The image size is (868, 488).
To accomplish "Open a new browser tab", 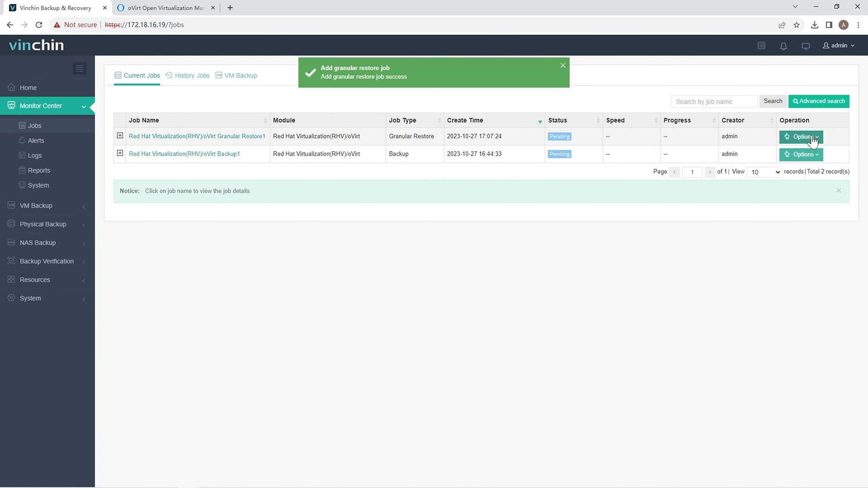I will [x=230, y=8].
